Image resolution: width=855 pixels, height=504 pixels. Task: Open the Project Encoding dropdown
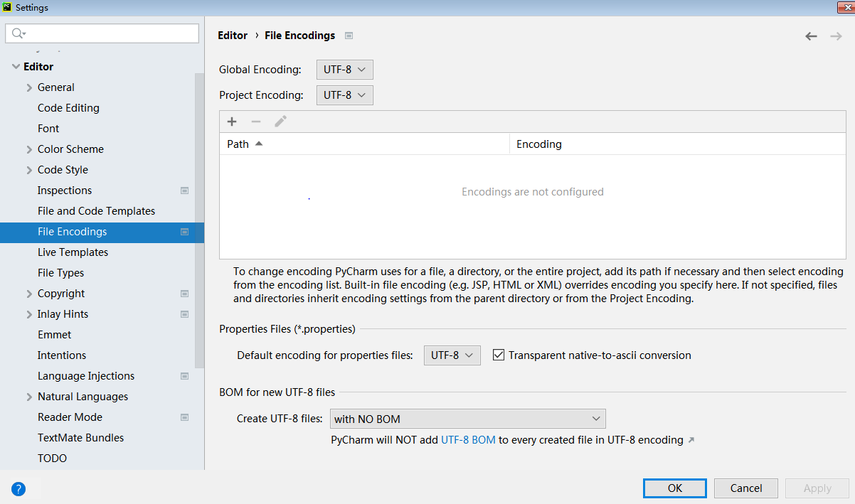[344, 95]
